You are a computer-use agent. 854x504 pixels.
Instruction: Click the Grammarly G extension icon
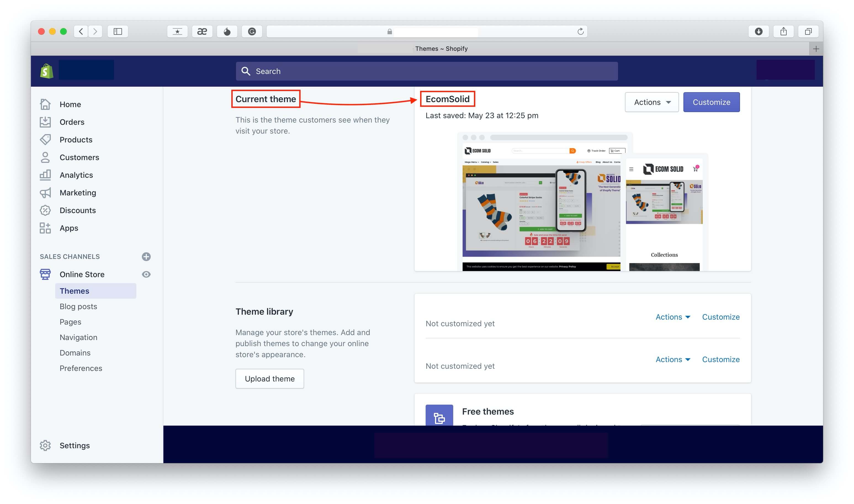pyautogui.click(x=252, y=31)
